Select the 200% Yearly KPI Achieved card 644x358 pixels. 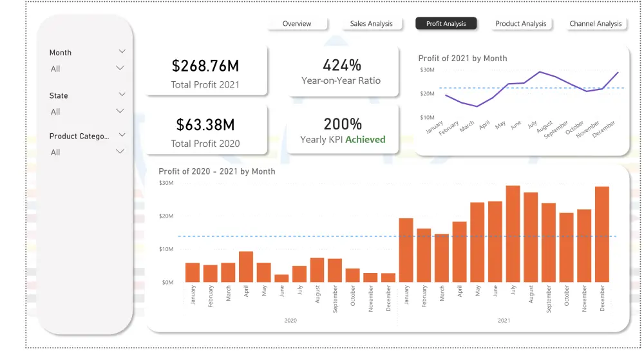(343, 129)
